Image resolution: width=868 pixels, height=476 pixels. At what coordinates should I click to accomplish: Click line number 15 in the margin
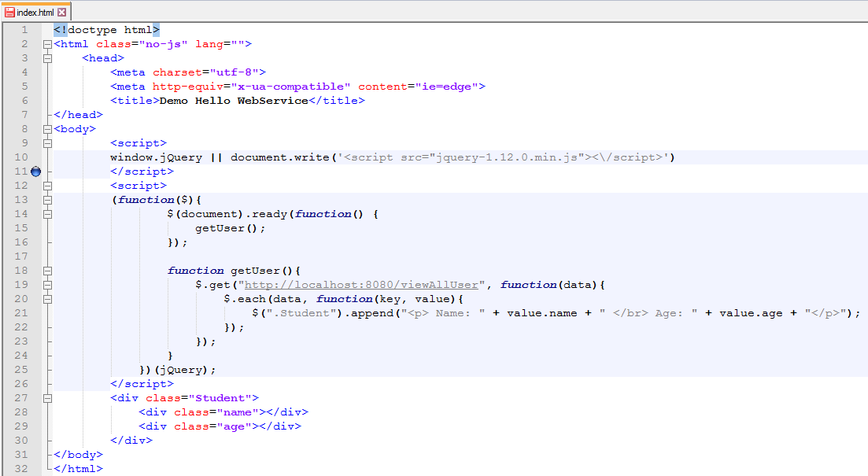(x=24, y=227)
